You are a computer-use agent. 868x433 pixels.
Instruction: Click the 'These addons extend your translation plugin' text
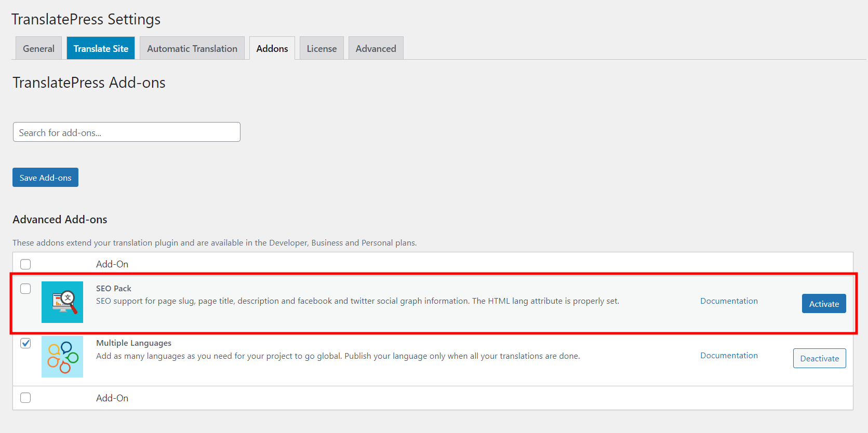pos(215,243)
